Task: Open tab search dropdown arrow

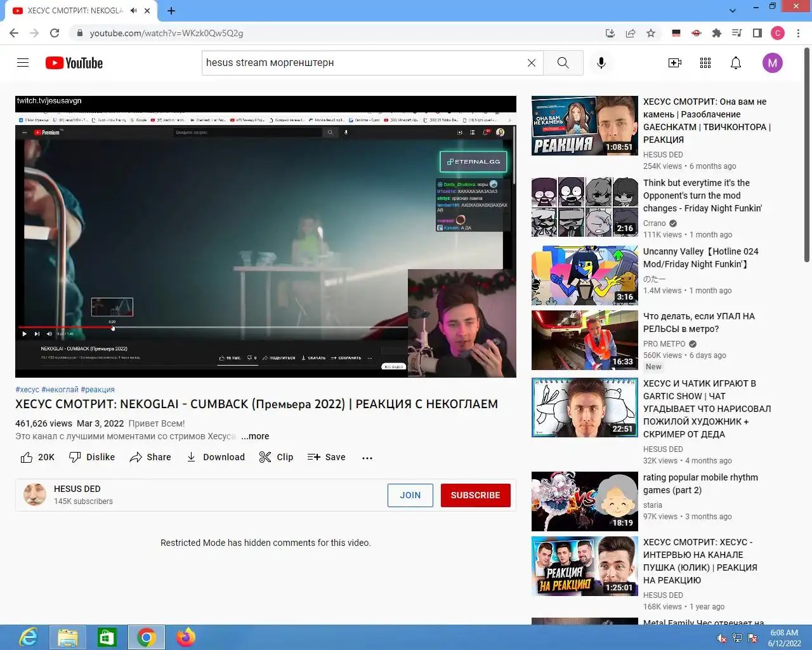Action: (x=733, y=11)
